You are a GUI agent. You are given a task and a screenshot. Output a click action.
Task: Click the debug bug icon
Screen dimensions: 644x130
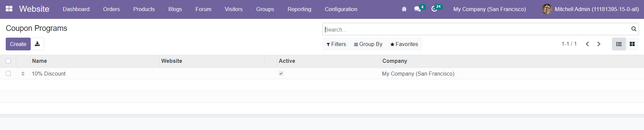[404, 9]
